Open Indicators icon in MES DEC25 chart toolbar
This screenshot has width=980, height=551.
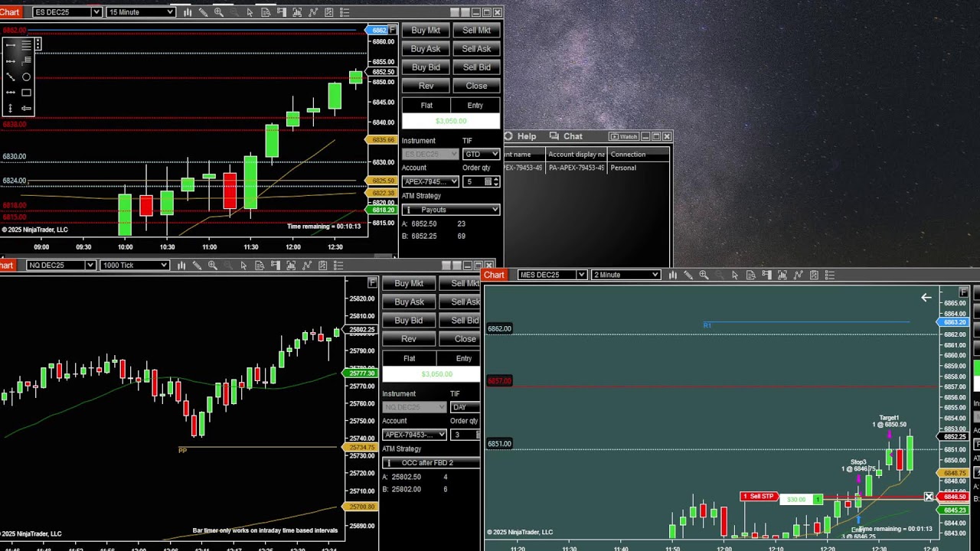pyautogui.click(x=798, y=275)
